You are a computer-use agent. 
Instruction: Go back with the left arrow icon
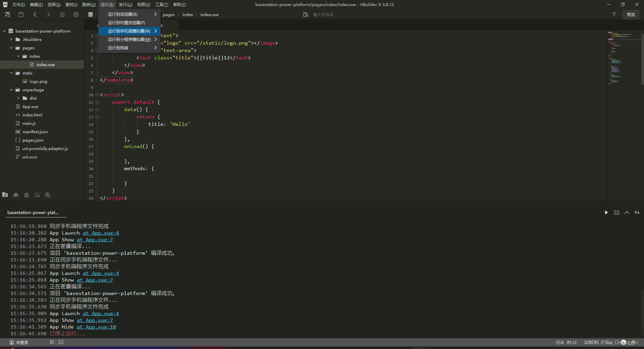(x=35, y=14)
